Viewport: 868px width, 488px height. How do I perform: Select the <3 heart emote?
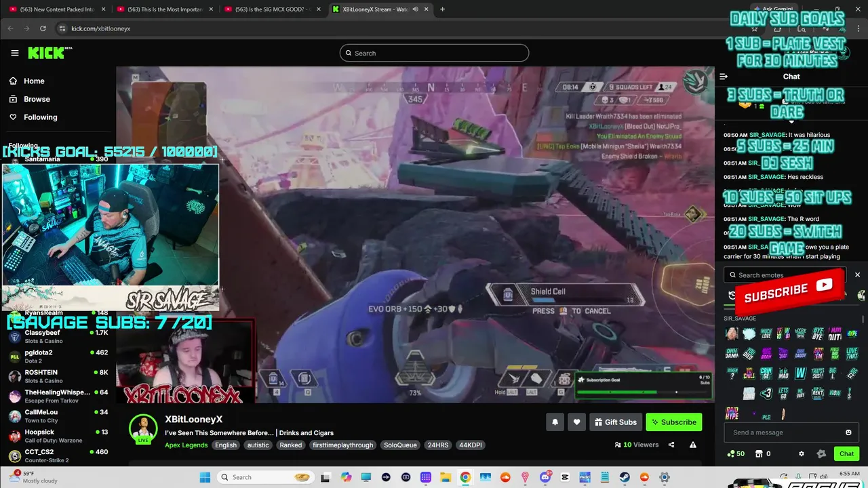(x=767, y=393)
